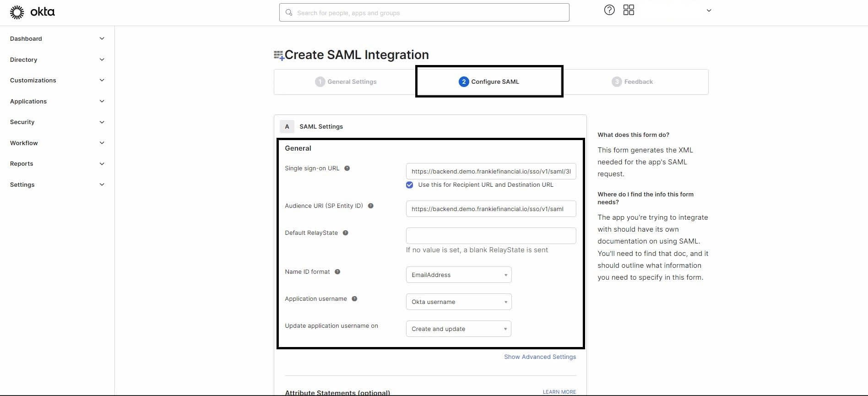Viewport: 868px width, 396px height.
Task: Open the Application username dropdown
Action: [x=458, y=302]
